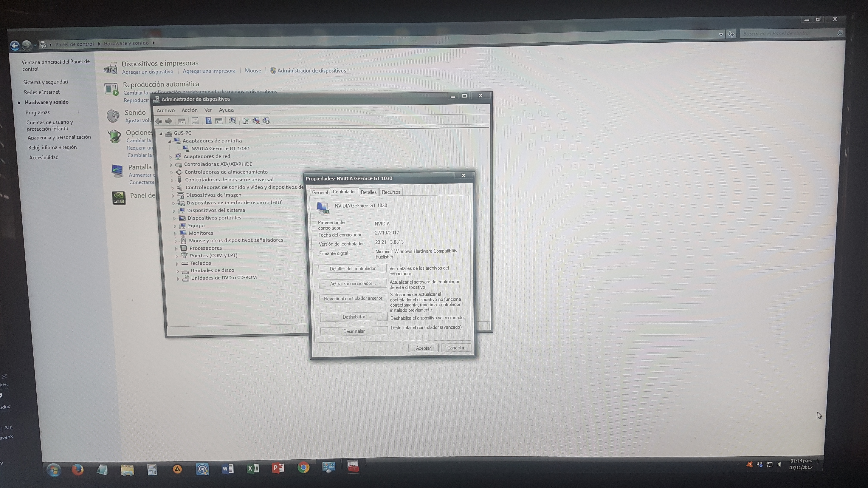Open Microsoft Word from the taskbar
868x488 pixels.
[228, 468]
